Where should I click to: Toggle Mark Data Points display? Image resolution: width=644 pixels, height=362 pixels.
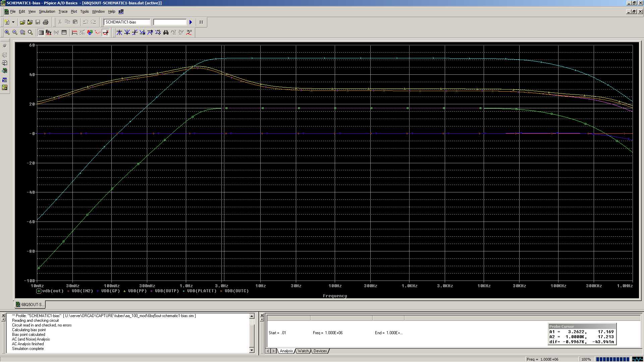tap(98, 33)
